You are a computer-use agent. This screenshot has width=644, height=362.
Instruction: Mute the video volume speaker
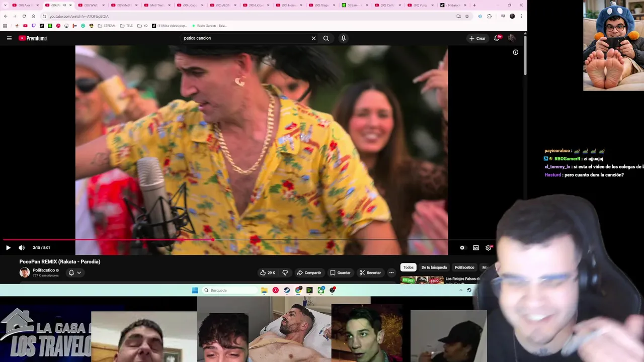[x=22, y=248]
